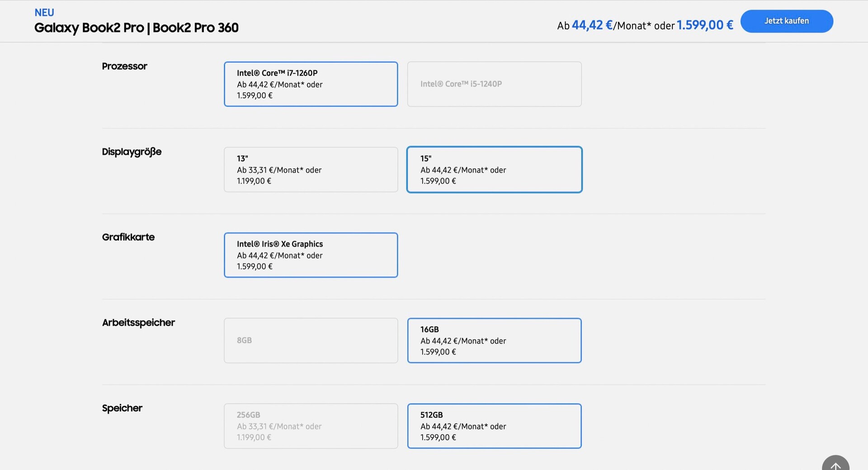The height and width of the screenshot is (470, 868).
Task: Click the full price 1.599,00 € in header
Action: [x=705, y=25]
